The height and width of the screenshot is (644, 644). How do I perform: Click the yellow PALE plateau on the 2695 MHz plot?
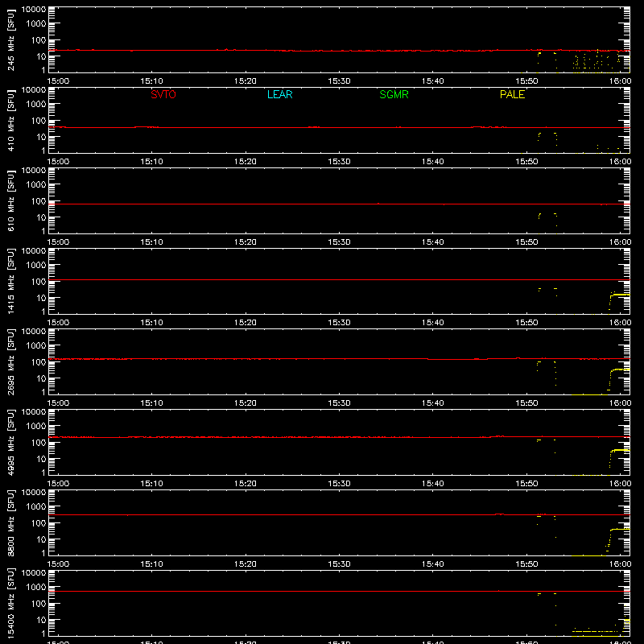click(x=621, y=369)
